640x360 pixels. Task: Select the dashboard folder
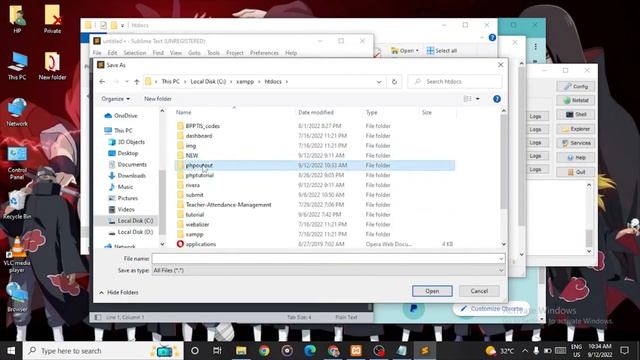click(x=199, y=136)
